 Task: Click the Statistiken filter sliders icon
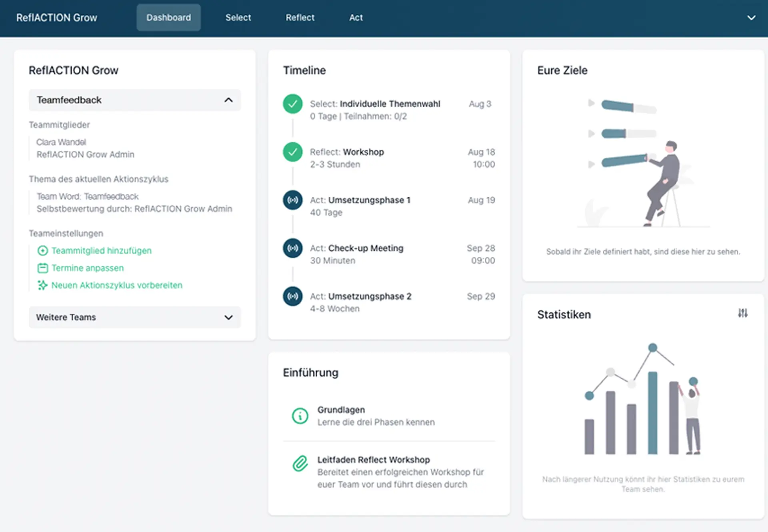pos(742,313)
